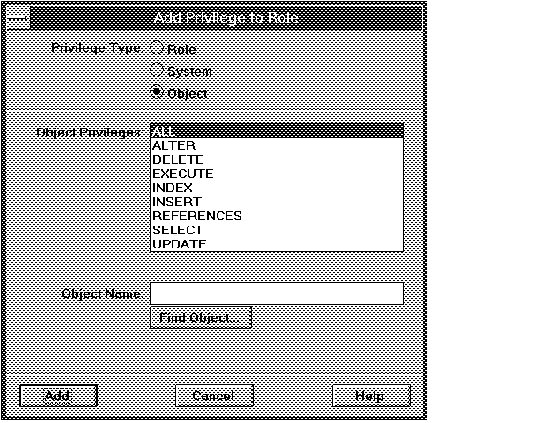Click the Add button
Image resolution: width=536 pixels, height=423 pixels.
[x=58, y=396]
